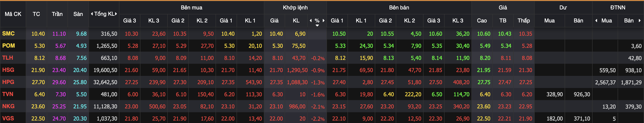This screenshot has width=644, height=123.
Task: Open the VGS stock symbol
Action: (x=8, y=118)
